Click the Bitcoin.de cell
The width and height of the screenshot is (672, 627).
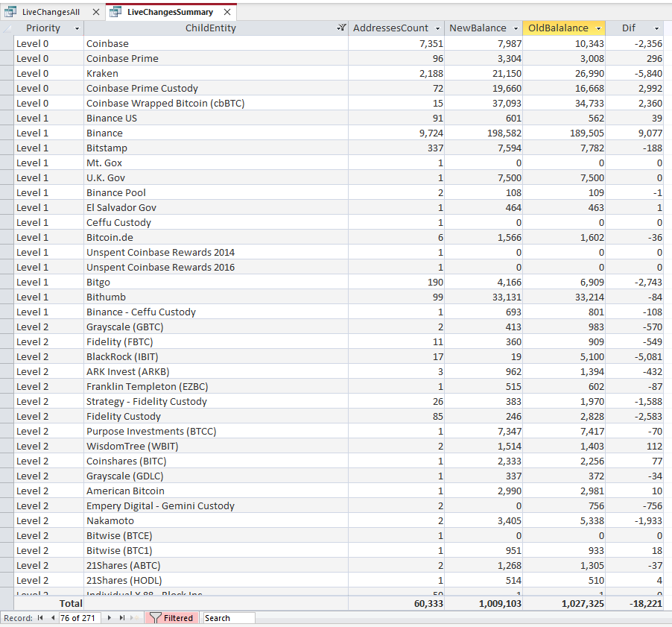point(216,237)
